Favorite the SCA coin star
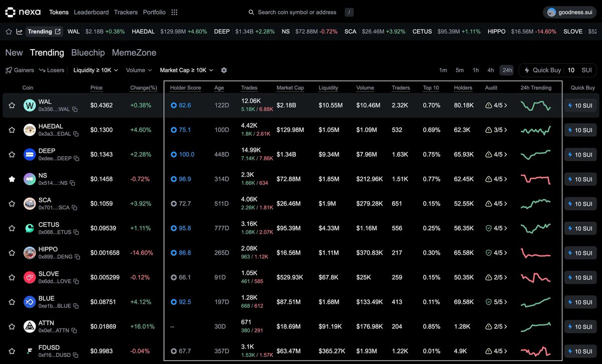 (x=12, y=204)
